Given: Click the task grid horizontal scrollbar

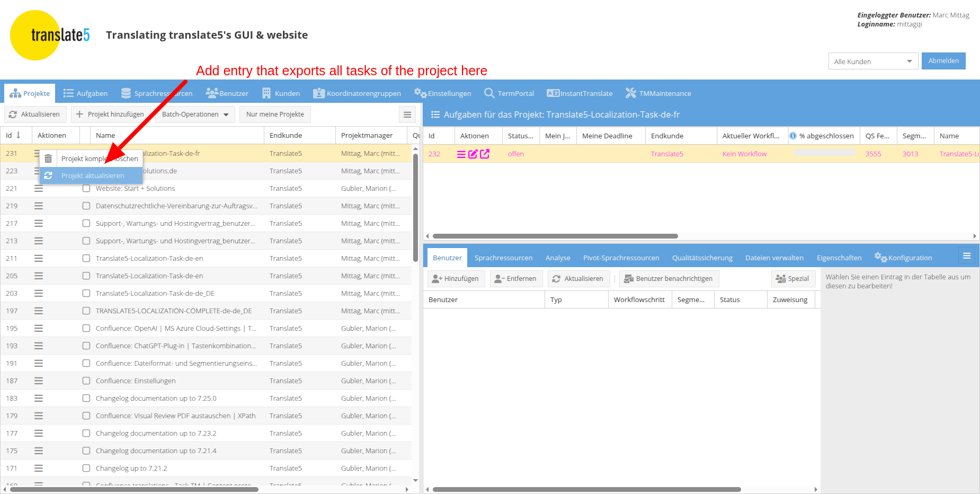Looking at the screenshot, I should 555,236.
